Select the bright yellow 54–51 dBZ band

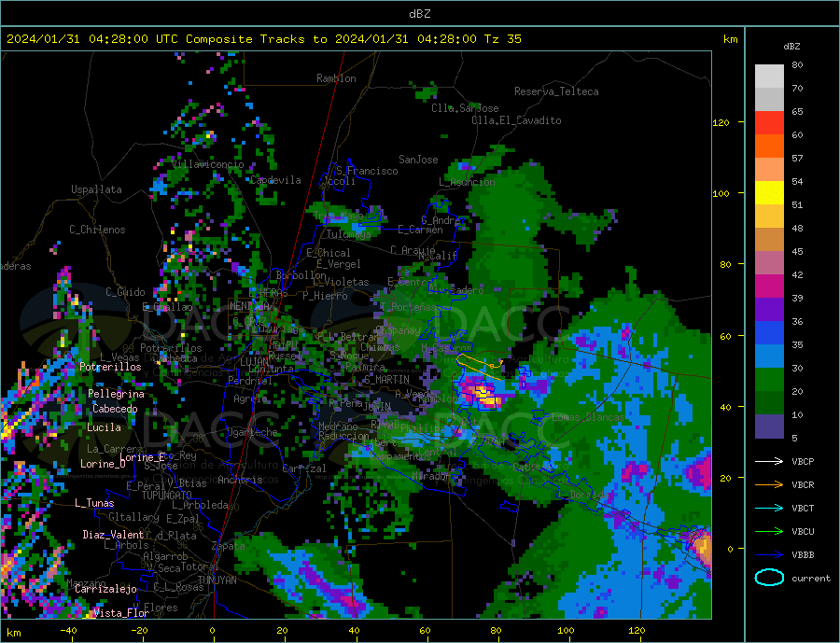point(769,193)
